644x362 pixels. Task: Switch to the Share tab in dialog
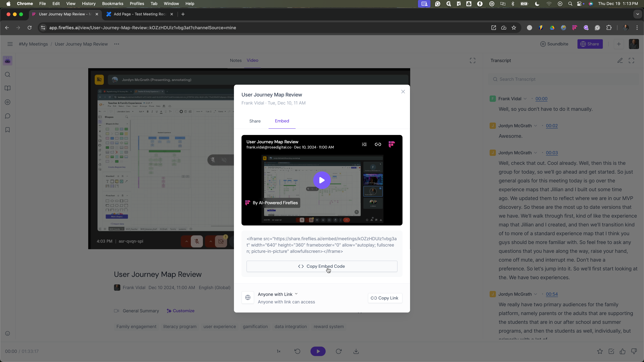click(255, 121)
